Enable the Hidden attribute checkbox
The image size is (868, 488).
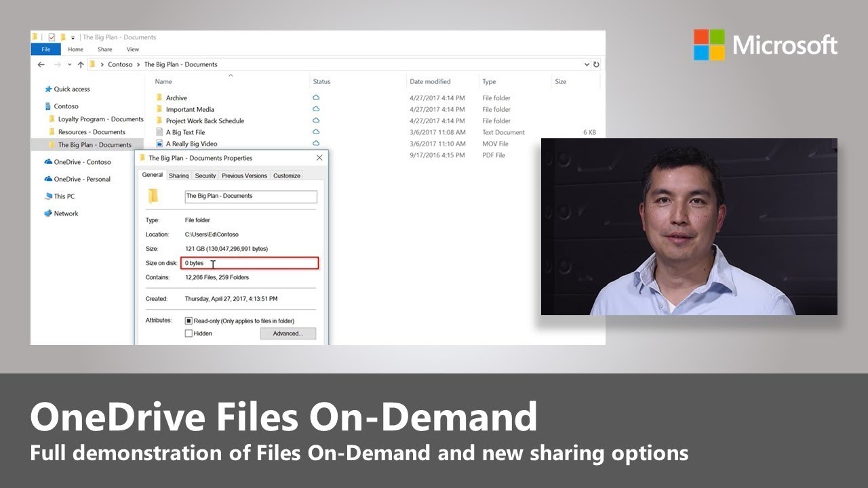pos(189,333)
